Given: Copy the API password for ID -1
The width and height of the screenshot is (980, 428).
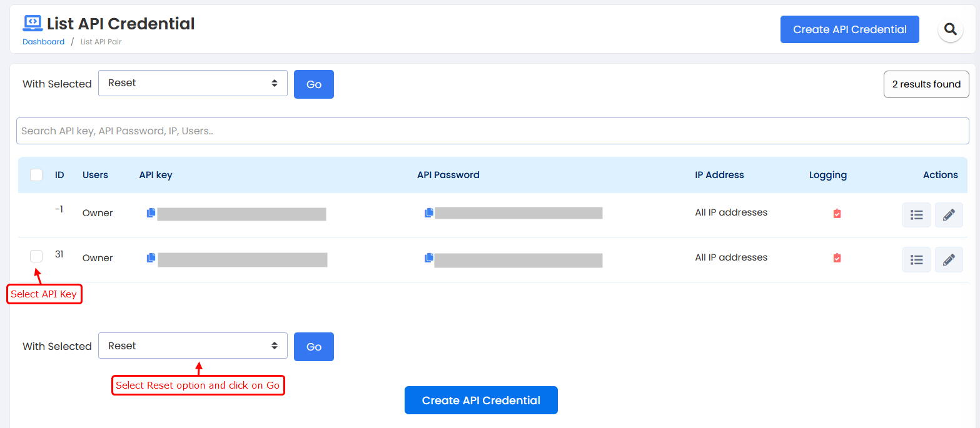Looking at the screenshot, I should pyautogui.click(x=428, y=213).
